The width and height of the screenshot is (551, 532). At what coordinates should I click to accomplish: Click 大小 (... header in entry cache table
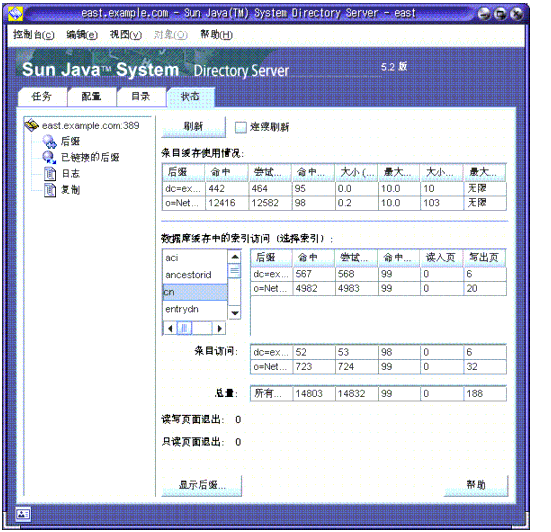356,173
